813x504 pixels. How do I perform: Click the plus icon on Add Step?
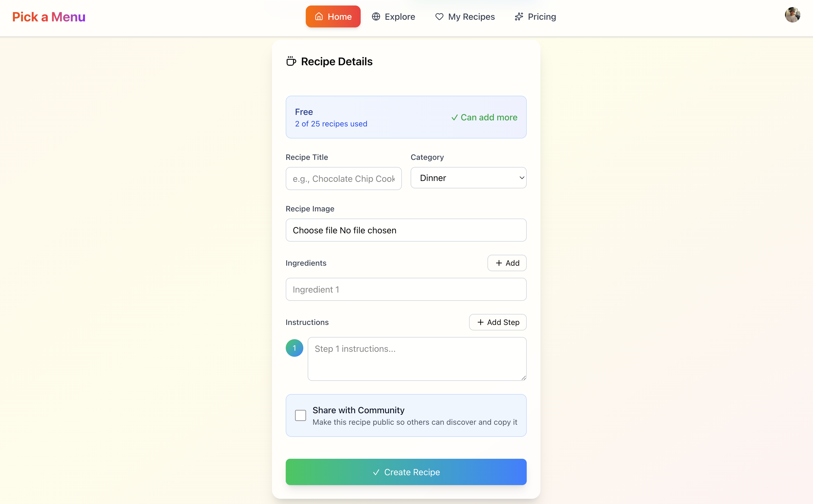point(480,322)
